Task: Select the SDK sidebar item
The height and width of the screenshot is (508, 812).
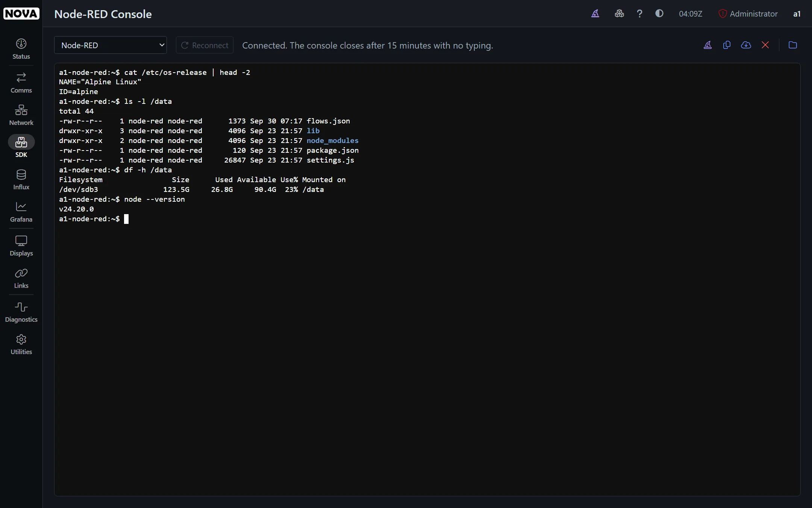Action: point(21,147)
